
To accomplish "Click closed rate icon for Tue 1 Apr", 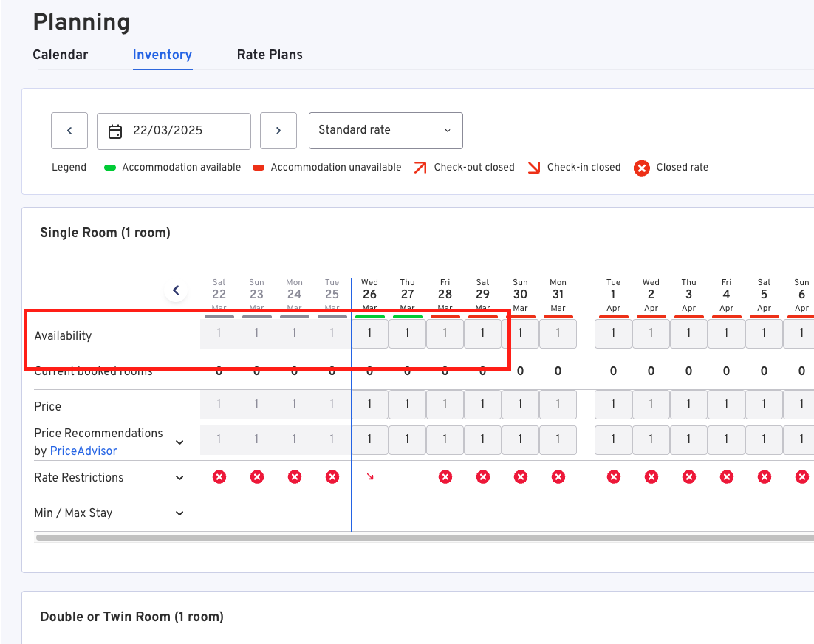I will click(614, 477).
